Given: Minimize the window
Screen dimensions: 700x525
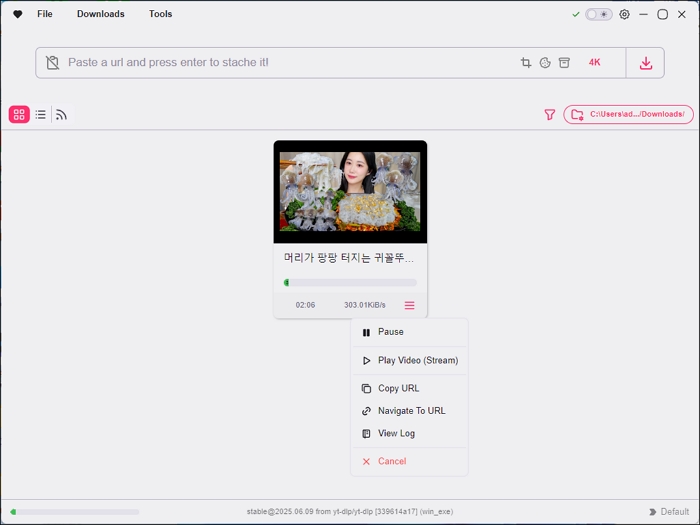Looking at the screenshot, I should (x=643, y=14).
